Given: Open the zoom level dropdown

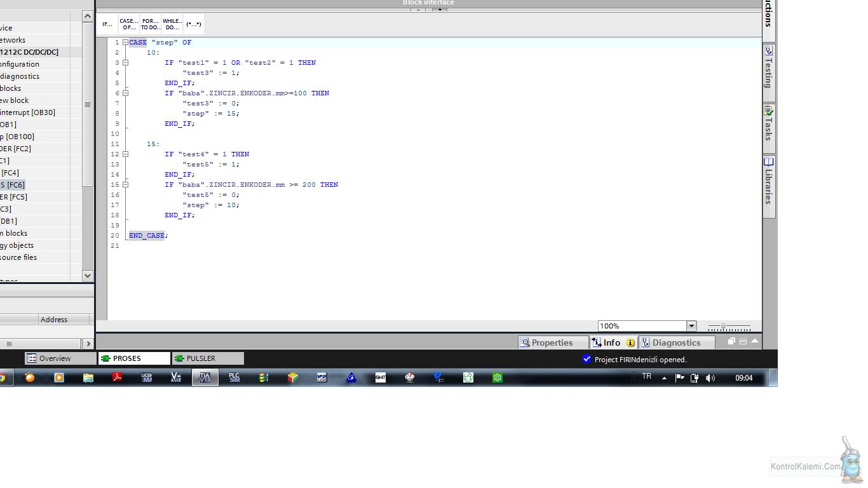Looking at the screenshot, I should [691, 326].
